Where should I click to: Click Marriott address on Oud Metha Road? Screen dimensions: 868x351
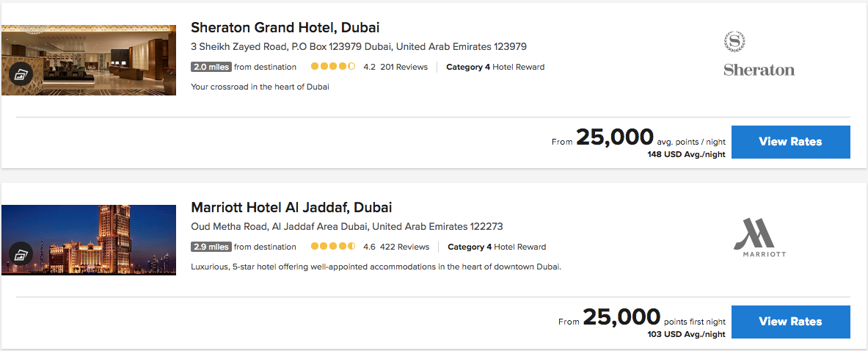[x=346, y=227]
